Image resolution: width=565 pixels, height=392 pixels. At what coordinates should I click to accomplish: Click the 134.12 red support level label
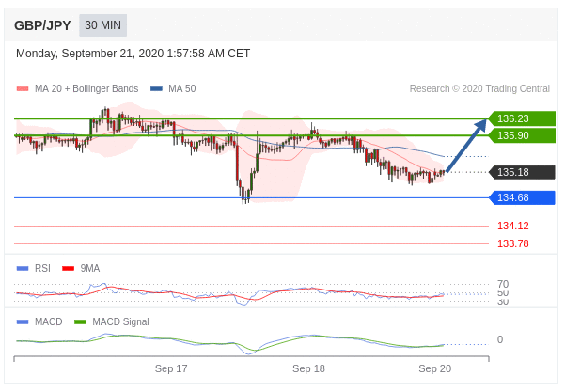(513, 226)
